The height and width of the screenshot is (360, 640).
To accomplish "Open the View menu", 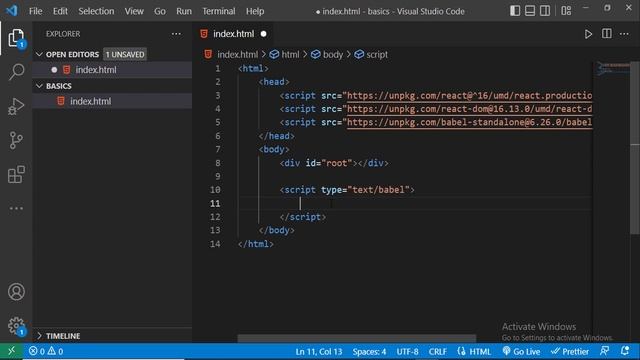I will point(134,11).
